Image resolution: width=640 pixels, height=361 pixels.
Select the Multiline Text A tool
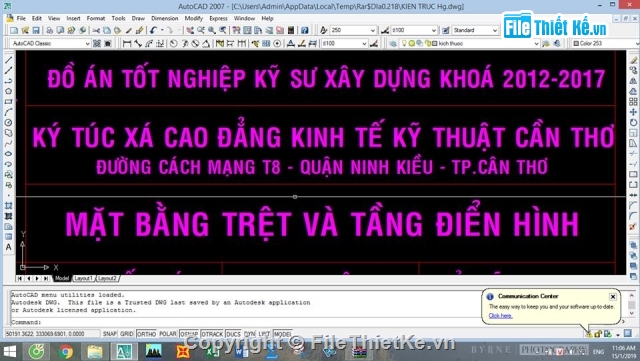tap(8, 247)
